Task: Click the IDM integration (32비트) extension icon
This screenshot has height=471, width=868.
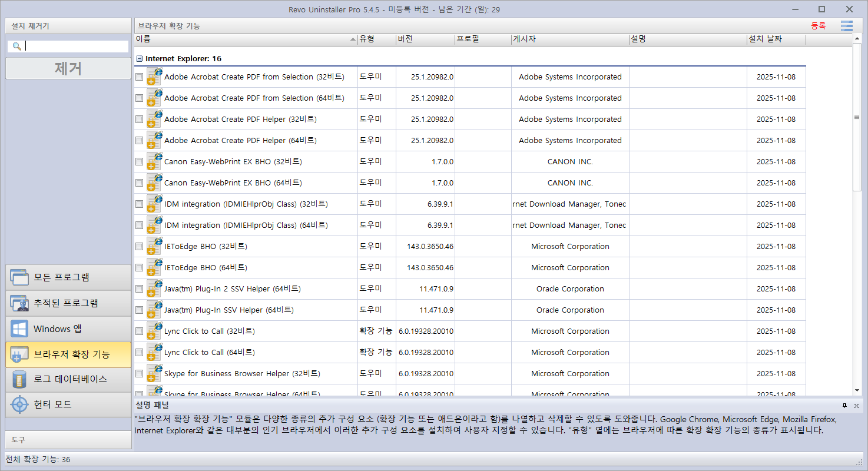Action: click(x=154, y=204)
